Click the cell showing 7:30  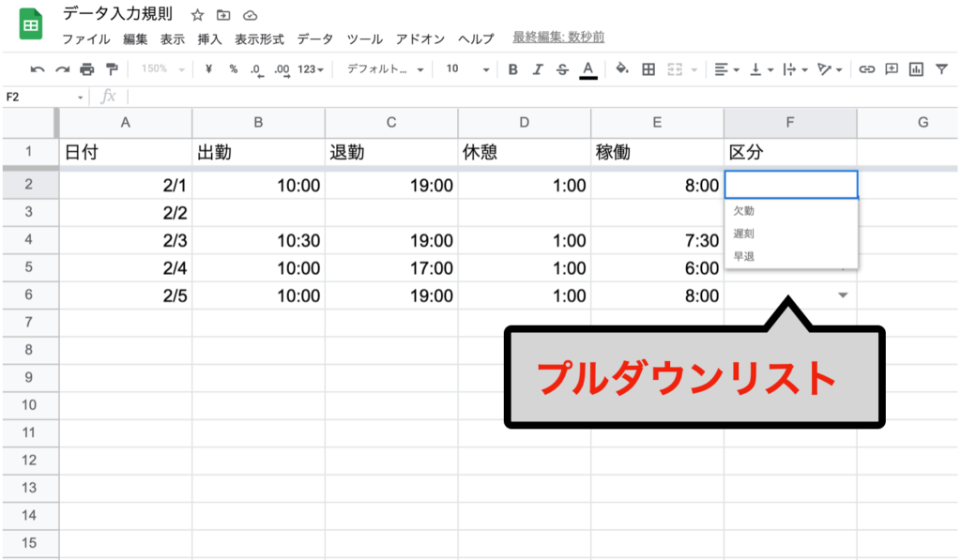(657, 240)
